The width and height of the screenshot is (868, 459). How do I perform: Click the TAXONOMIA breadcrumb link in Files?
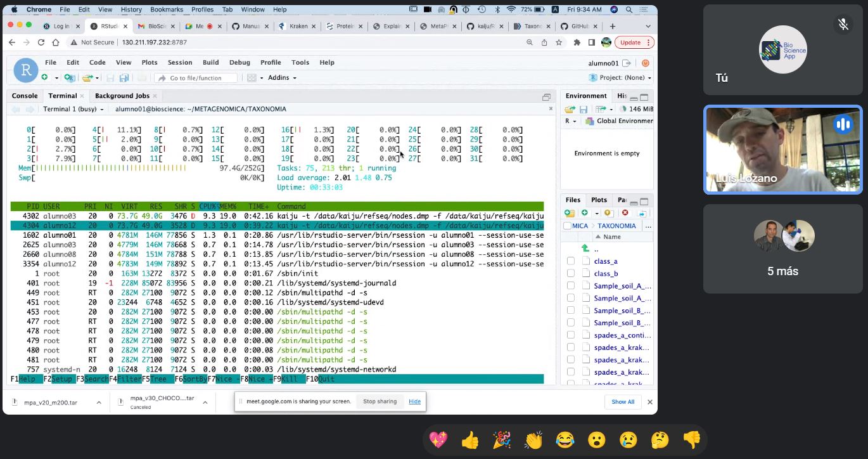(616, 226)
